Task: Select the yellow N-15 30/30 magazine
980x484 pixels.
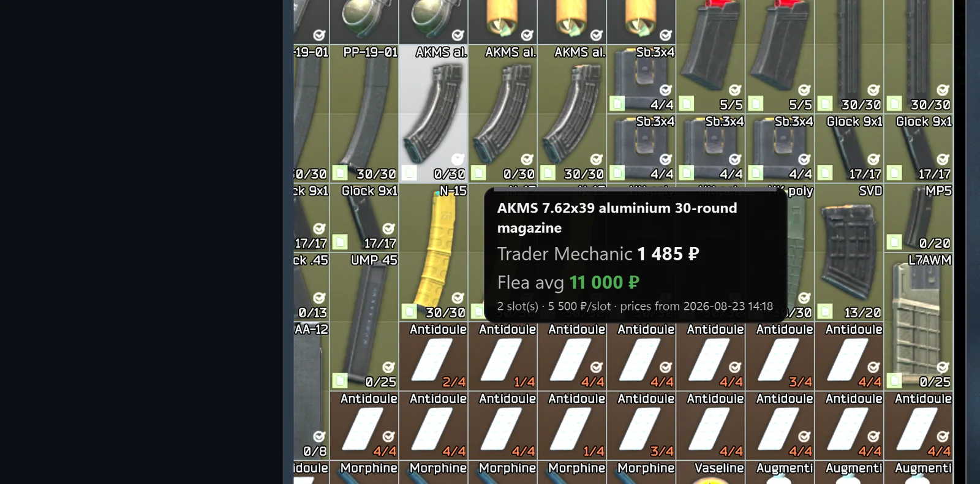Action: pos(434,252)
